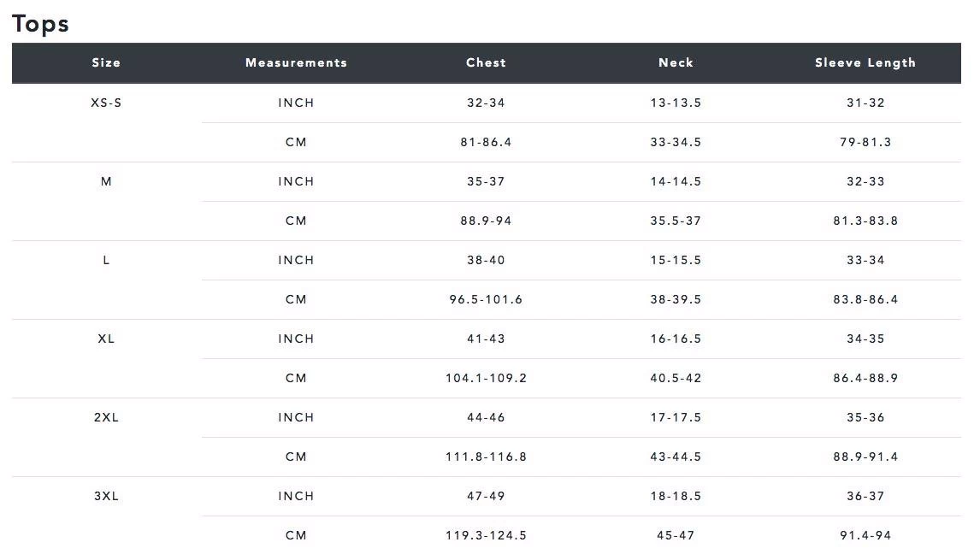Image resolution: width=974 pixels, height=560 pixels.
Task: Click the XL size label
Action: point(106,339)
